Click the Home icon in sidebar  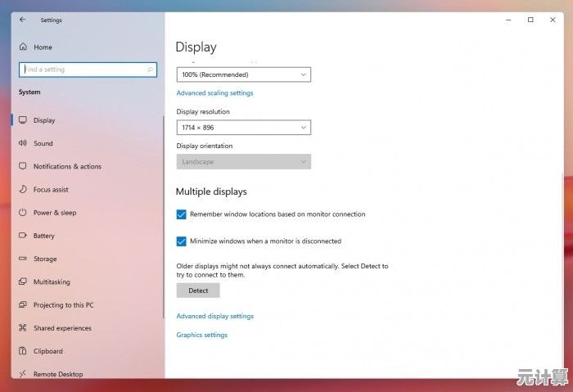22,47
